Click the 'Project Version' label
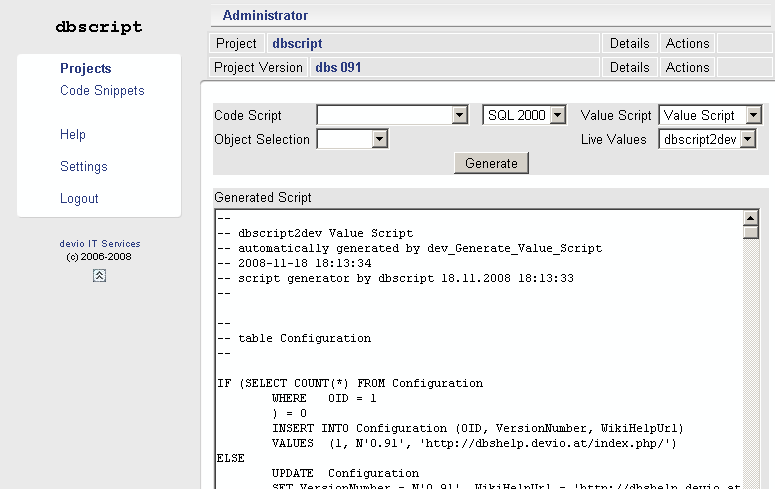This screenshot has height=489, width=775. pyautogui.click(x=258, y=67)
